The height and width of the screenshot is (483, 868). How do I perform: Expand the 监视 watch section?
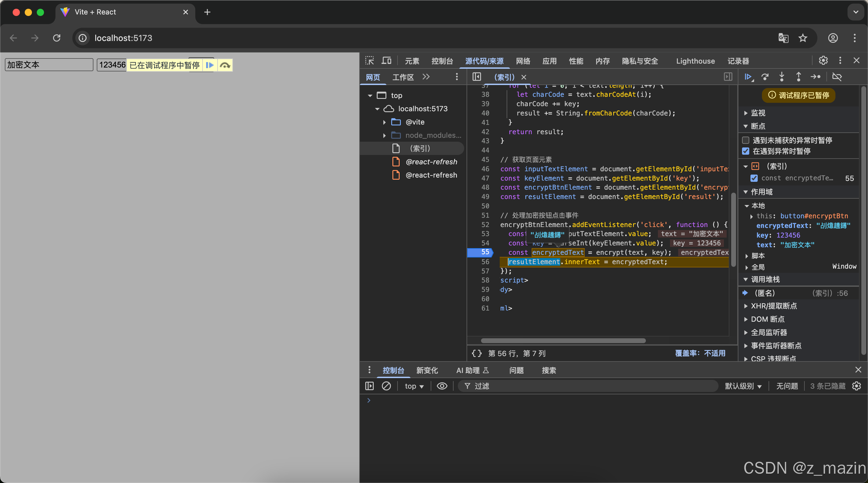pos(746,113)
